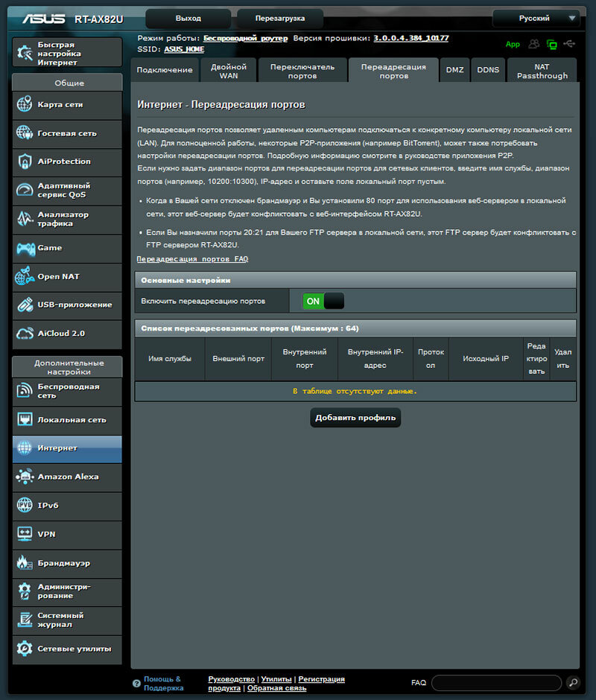This screenshot has height=700, width=596.
Task: Click the Перезагрузка reboot button
Action: pyautogui.click(x=279, y=19)
